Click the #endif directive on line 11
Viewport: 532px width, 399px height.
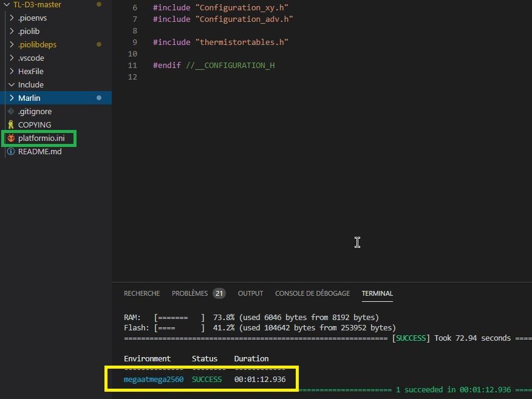point(167,65)
